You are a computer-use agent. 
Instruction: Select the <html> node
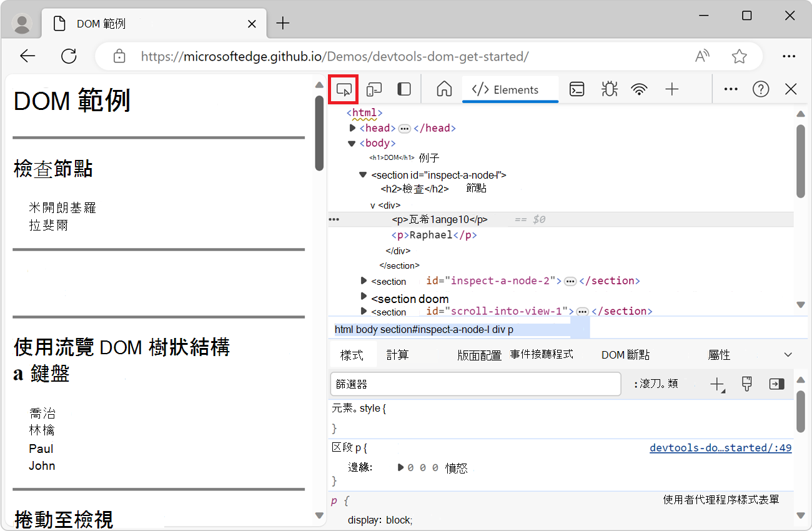(364, 113)
